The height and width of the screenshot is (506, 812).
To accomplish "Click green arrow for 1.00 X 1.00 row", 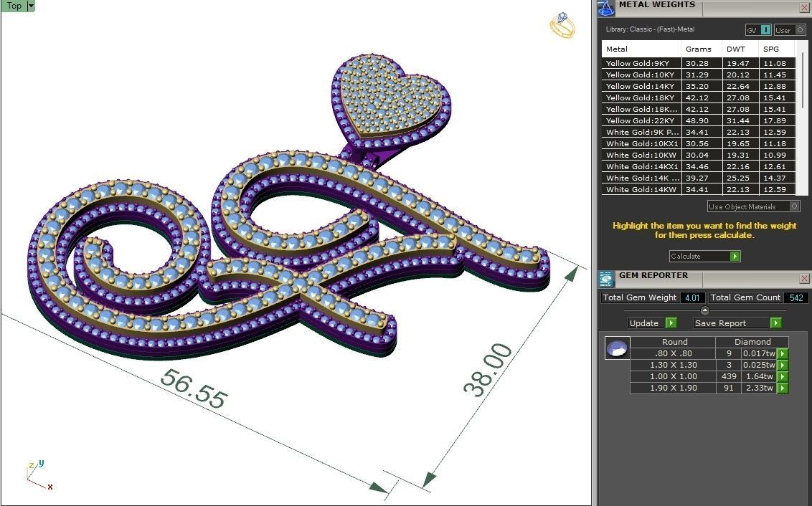I will coord(783,377).
